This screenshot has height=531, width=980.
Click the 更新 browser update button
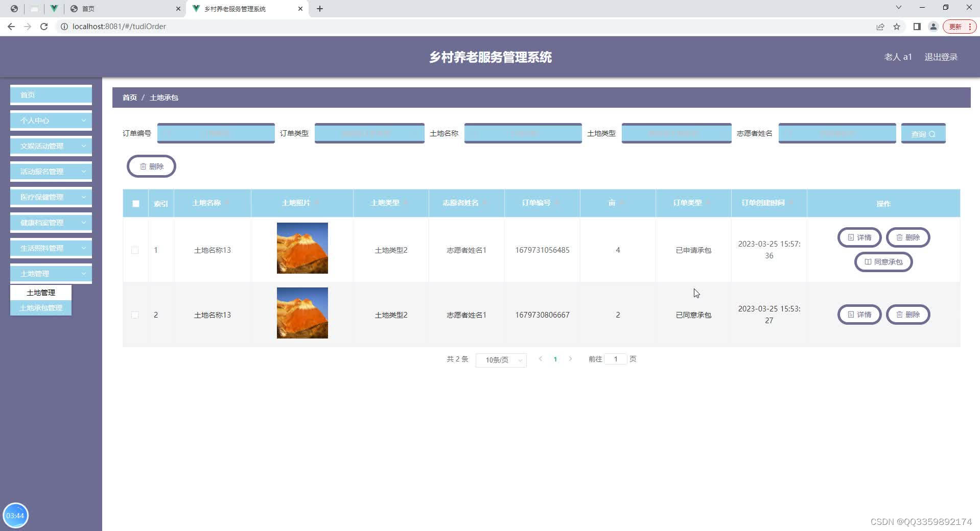pyautogui.click(x=960, y=27)
